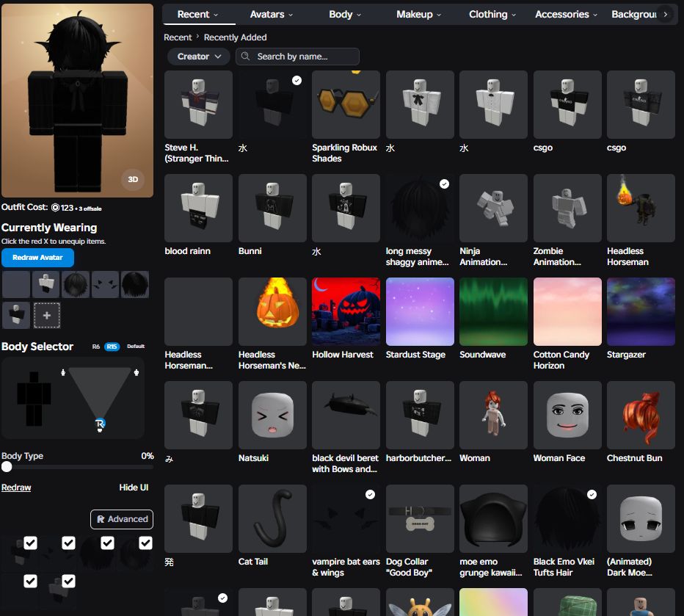Select the Natsuki face item

[x=272, y=415]
